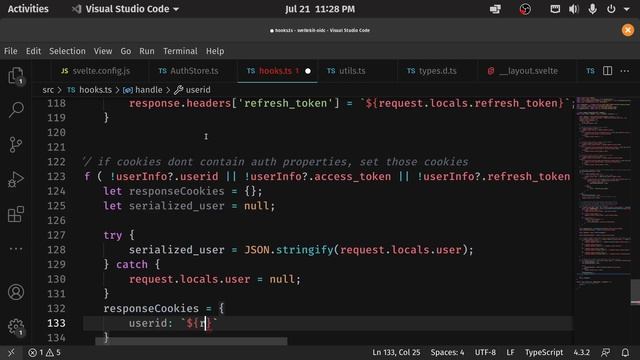This screenshot has height=360, width=640.
Task: Open the Manage gear icon
Action: click(16, 327)
